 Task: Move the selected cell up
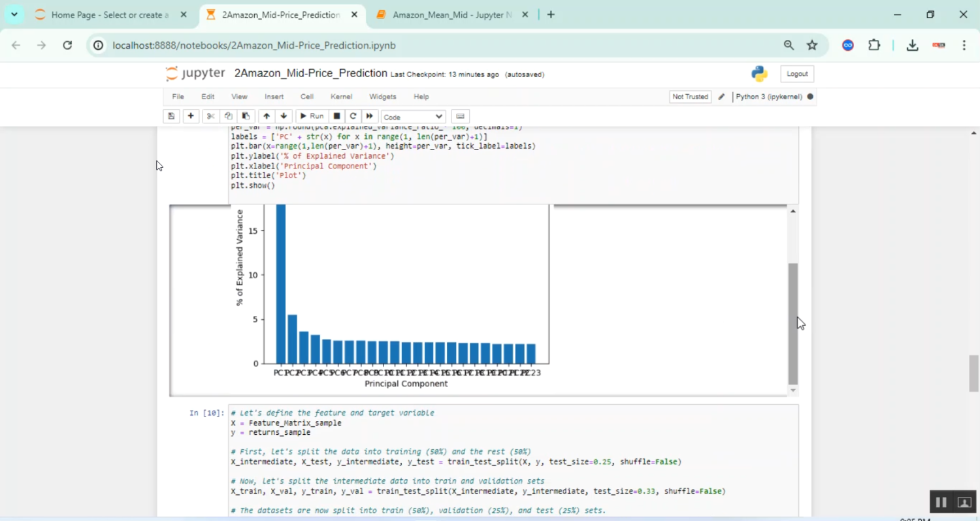coord(266,116)
